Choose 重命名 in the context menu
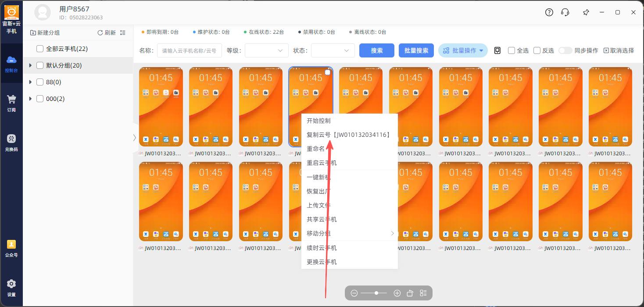The height and width of the screenshot is (307, 644). (350, 149)
